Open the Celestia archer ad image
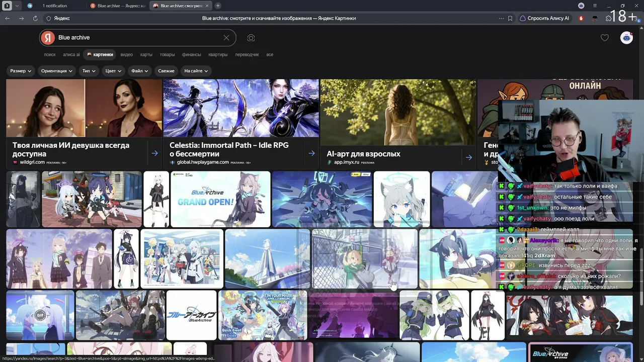The height and width of the screenshot is (362, 644). point(241,108)
